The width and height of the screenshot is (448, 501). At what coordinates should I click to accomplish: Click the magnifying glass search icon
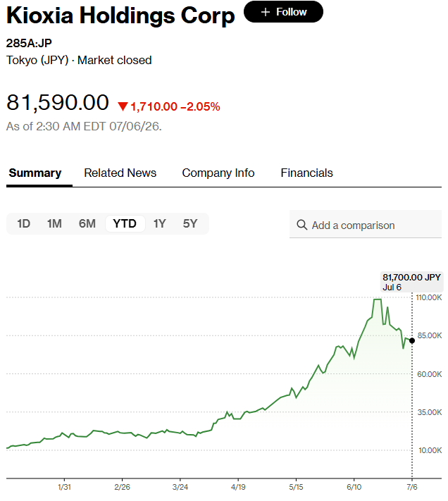pos(301,225)
